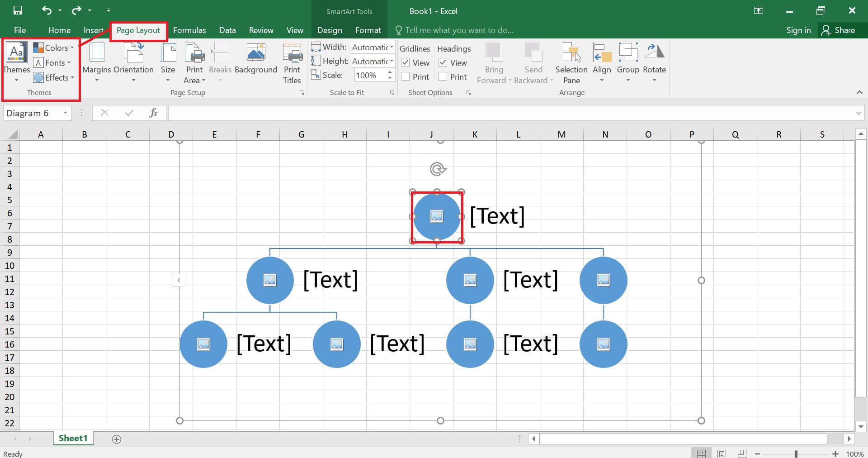Viewport: 868px width, 458px height.
Task: Click the picture placeholder in the top circle
Action: (437, 216)
